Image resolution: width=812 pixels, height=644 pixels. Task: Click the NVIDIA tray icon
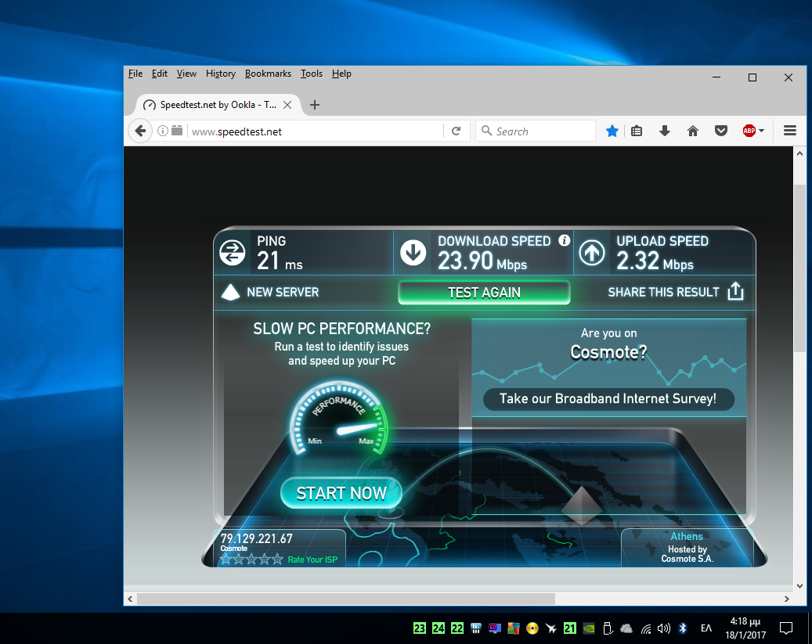click(589, 628)
